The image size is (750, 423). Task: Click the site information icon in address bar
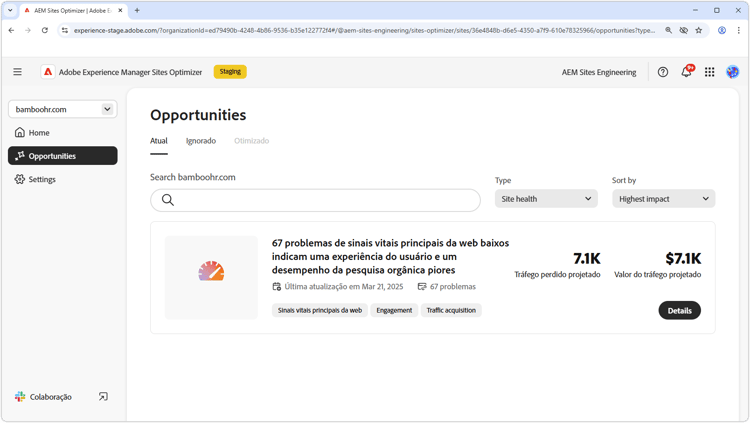pyautogui.click(x=65, y=30)
